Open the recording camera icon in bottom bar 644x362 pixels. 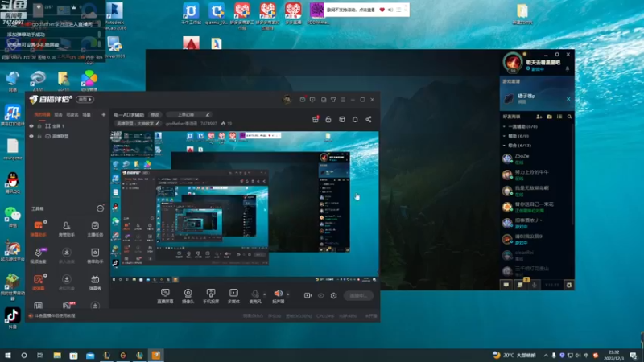[308, 295]
